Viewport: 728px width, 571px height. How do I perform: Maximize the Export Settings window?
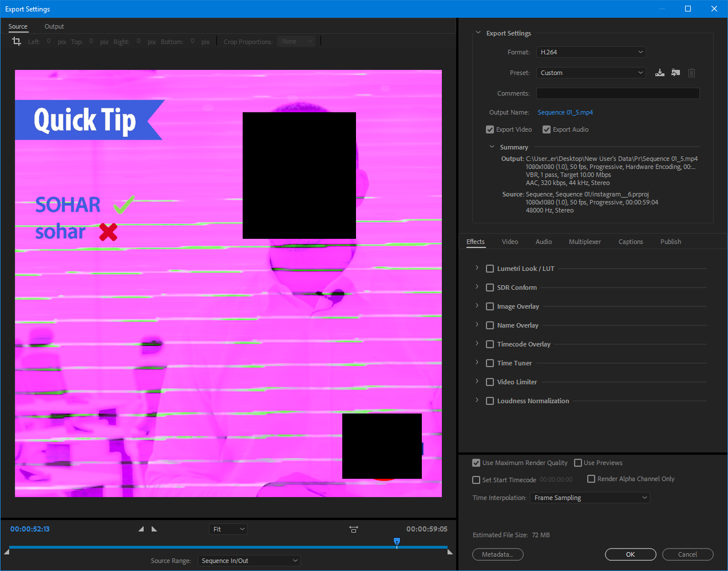point(688,9)
